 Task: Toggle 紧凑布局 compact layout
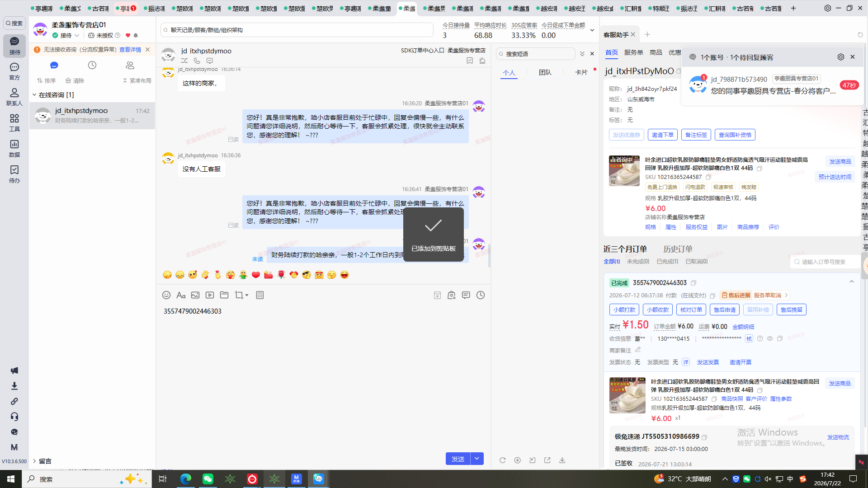click(x=137, y=80)
